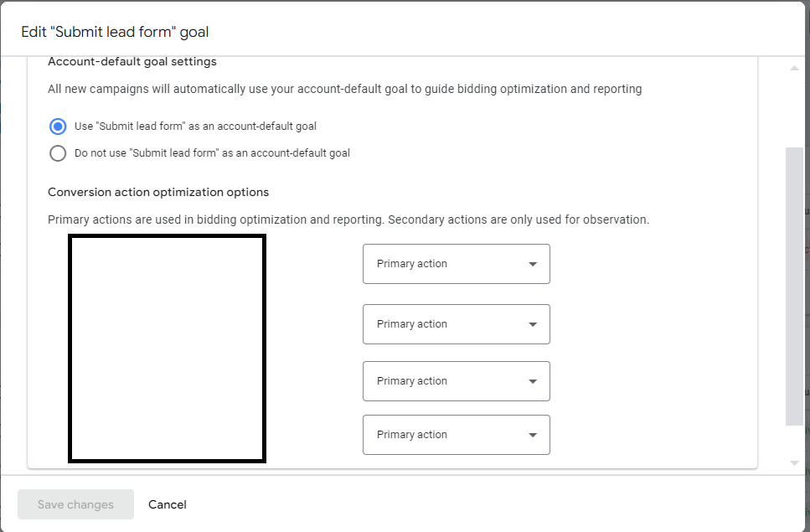Viewport: 810px width, 532px height.
Task: Click the scrollbar up arrow
Action: tap(794, 68)
